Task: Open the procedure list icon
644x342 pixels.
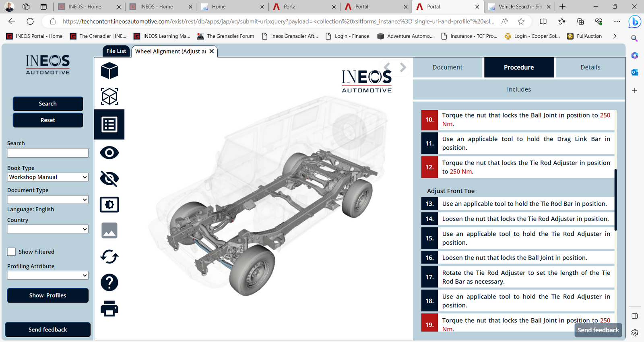Action: [109, 124]
